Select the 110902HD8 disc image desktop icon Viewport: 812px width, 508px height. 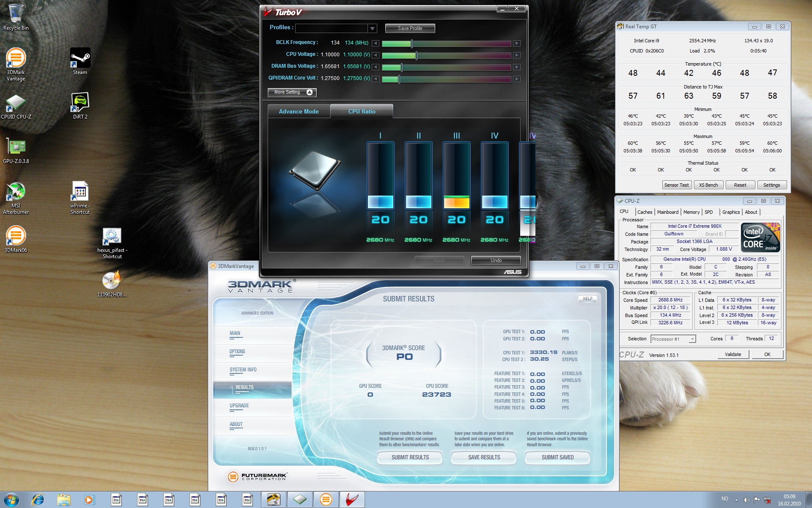[x=112, y=284]
